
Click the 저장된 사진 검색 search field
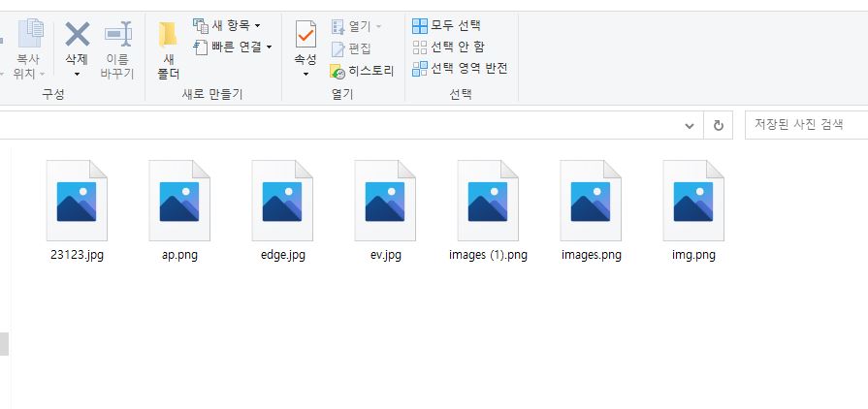807,125
